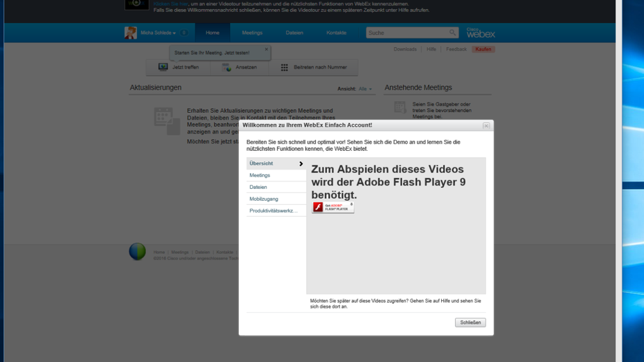Click the red Kaufen button

point(483,49)
